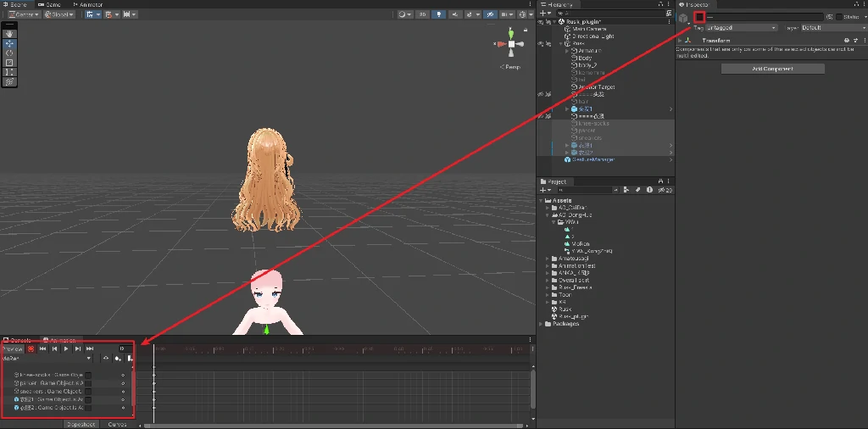Switch to Curves view in Animation
The width and height of the screenshot is (868, 429).
click(x=117, y=424)
